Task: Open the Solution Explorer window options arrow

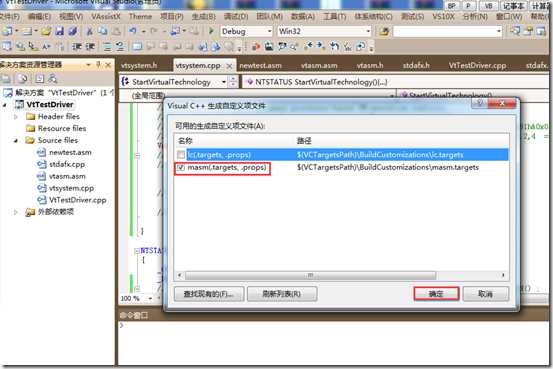Action: point(88,65)
